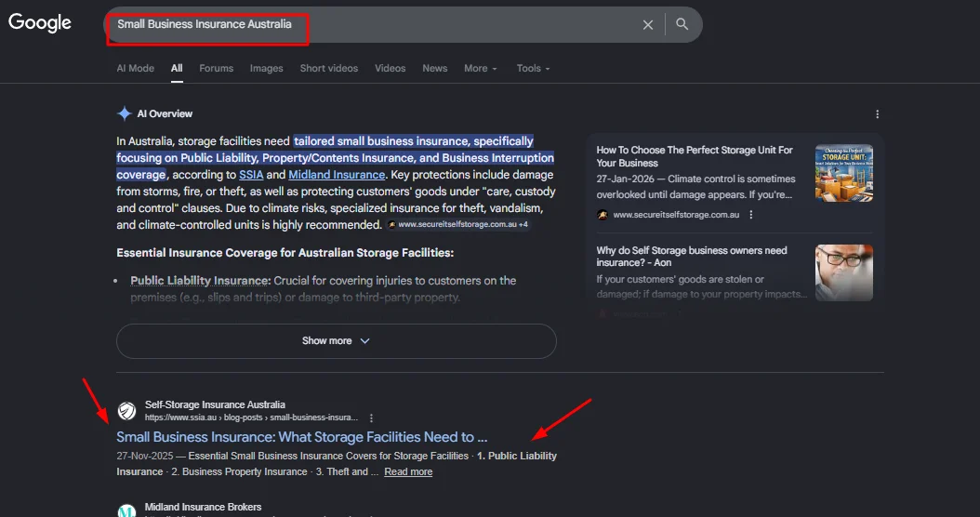Open three-dot menu beside ssia.au result URL

pos(371,418)
